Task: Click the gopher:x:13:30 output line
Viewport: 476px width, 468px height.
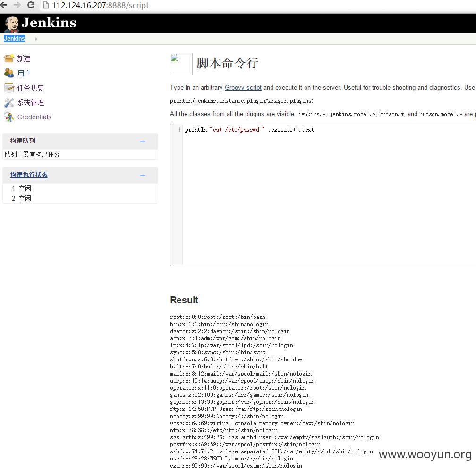Action: [242, 402]
